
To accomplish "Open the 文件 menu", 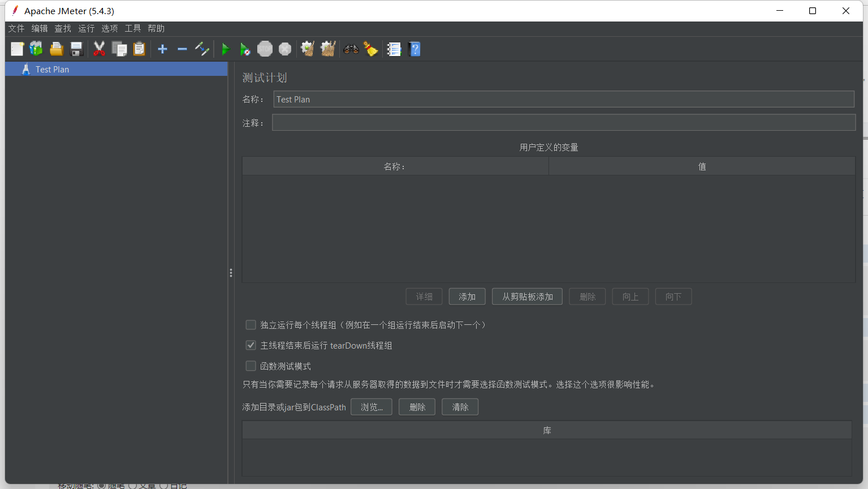I will 16,28.
